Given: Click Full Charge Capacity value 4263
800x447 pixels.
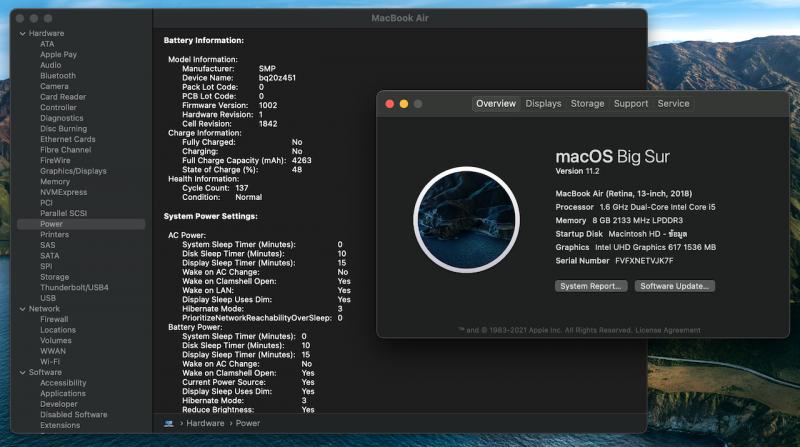Looking at the screenshot, I should pyautogui.click(x=302, y=161).
